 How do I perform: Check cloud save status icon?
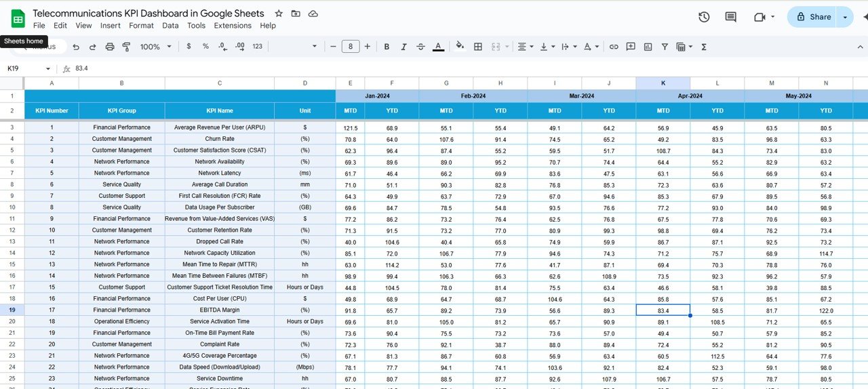click(x=313, y=14)
